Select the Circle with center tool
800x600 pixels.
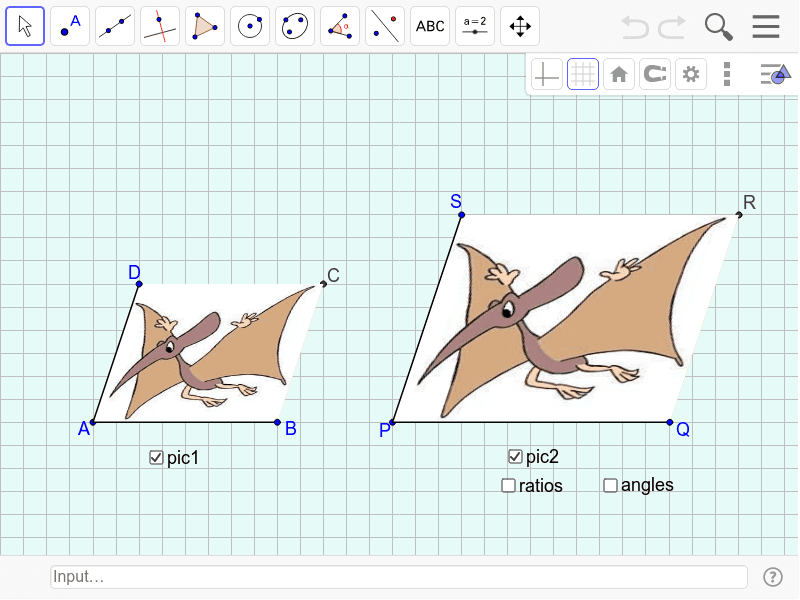(250, 26)
